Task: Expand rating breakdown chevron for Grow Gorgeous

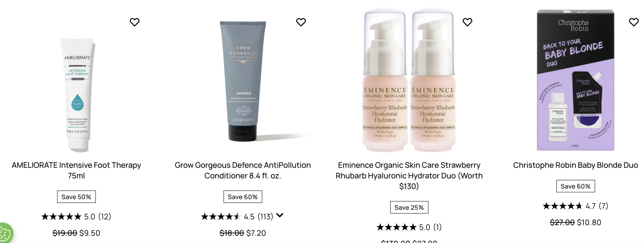Action: (279, 215)
